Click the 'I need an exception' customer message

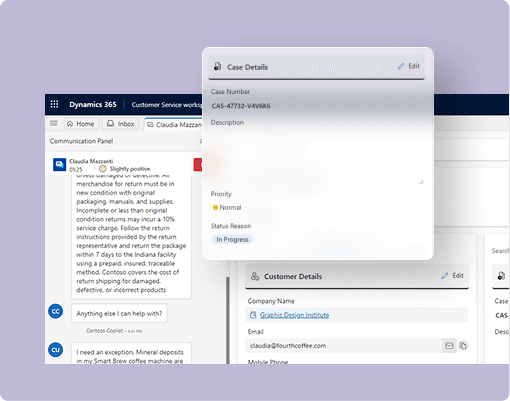tap(131, 353)
